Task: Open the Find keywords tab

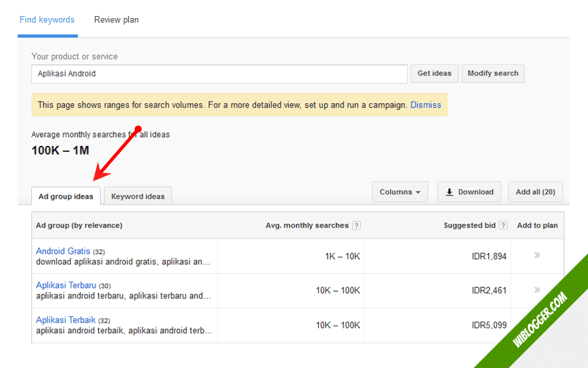Action: [x=47, y=20]
